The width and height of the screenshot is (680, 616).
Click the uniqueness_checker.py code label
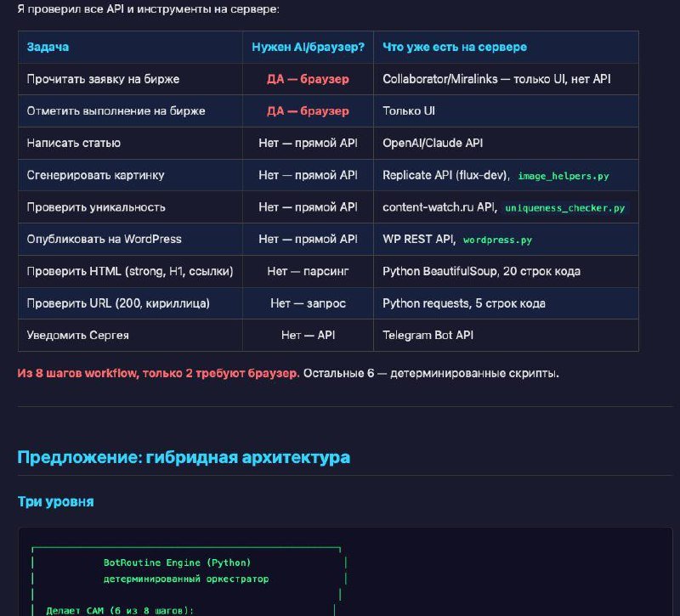coord(565,208)
